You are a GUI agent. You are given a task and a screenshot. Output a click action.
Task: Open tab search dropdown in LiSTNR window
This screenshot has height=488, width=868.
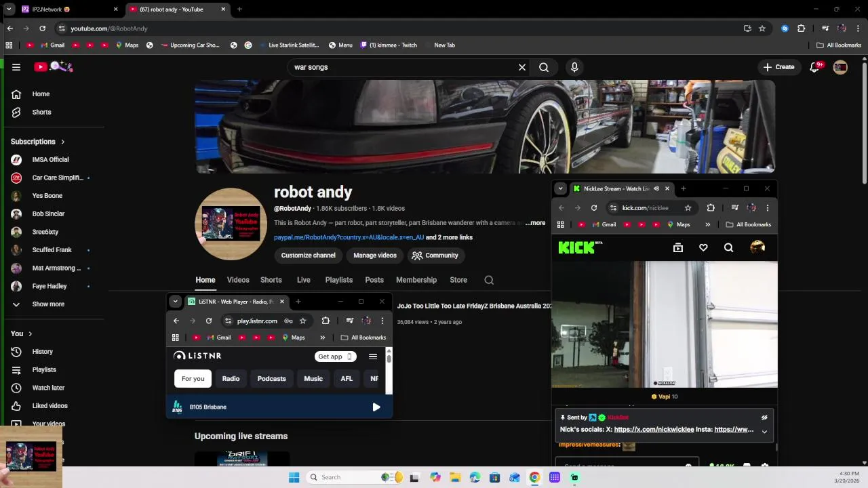(x=175, y=302)
